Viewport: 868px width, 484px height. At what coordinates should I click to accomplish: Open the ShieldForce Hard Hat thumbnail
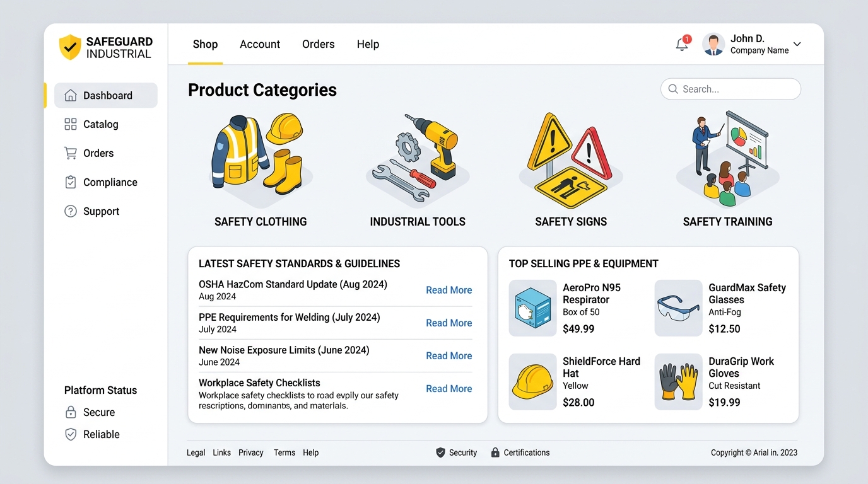[x=533, y=382]
